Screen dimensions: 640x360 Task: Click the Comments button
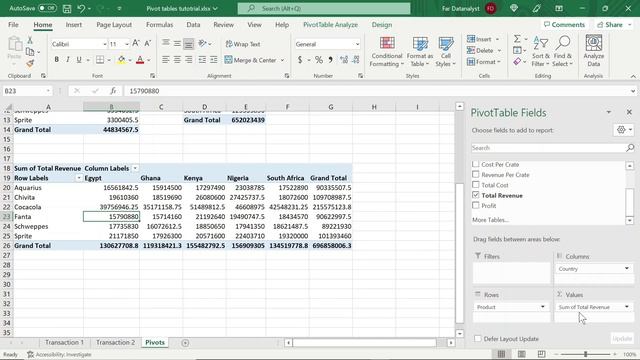coord(564,24)
